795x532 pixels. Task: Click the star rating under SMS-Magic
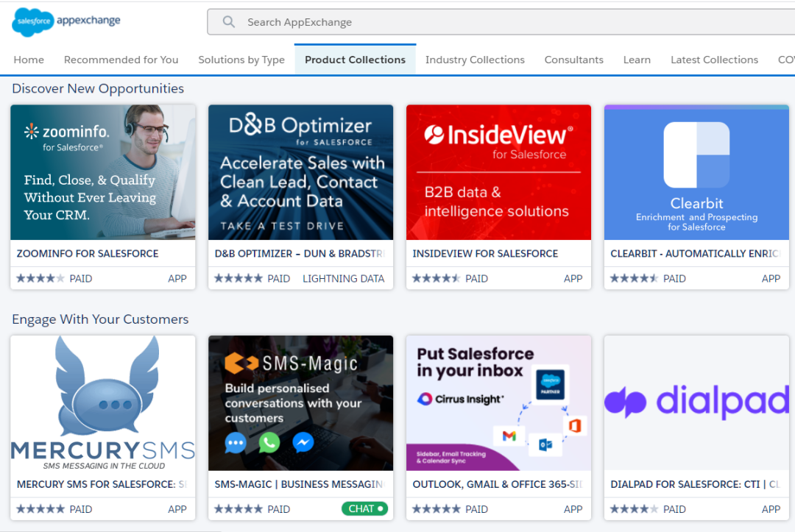pos(239,508)
